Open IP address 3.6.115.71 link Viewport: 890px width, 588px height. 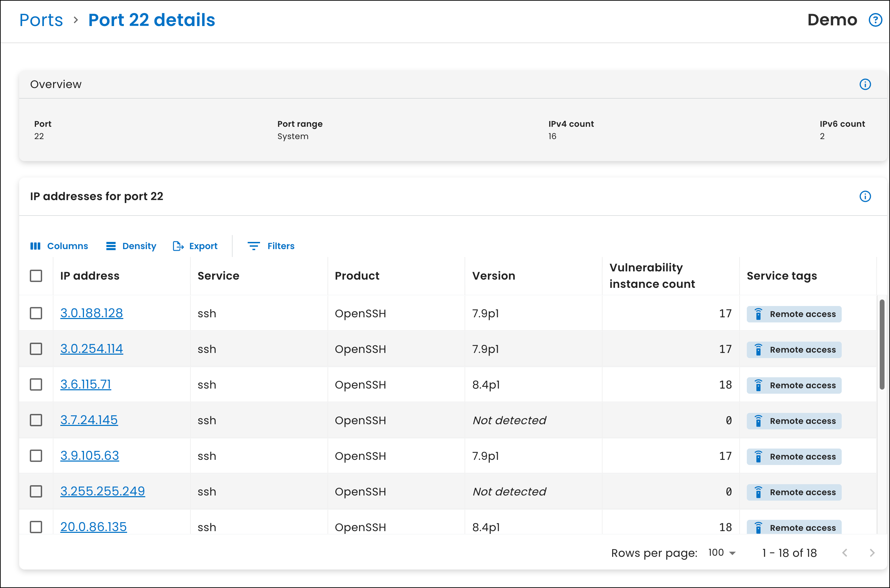[x=86, y=384]
